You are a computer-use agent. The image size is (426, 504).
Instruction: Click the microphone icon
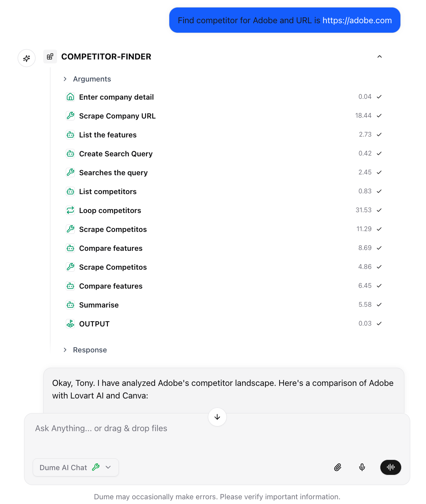362,467
